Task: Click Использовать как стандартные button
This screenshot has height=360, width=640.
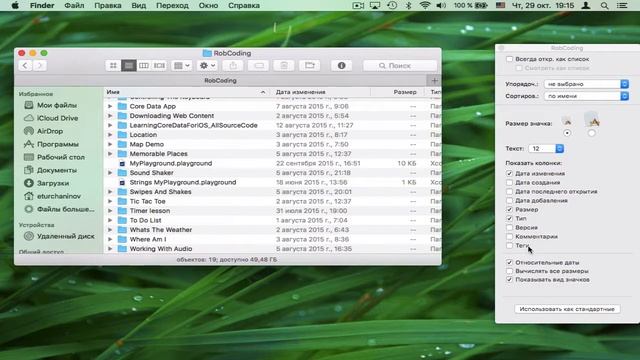Action: [567, 309]
